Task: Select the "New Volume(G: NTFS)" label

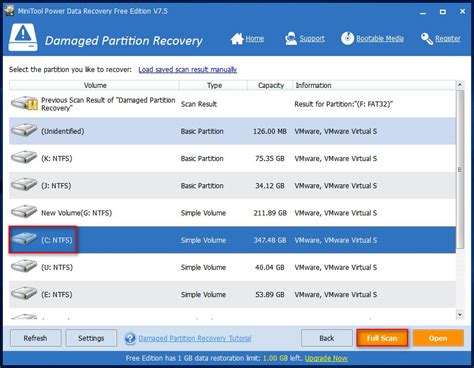Action: tap(77, 213)
